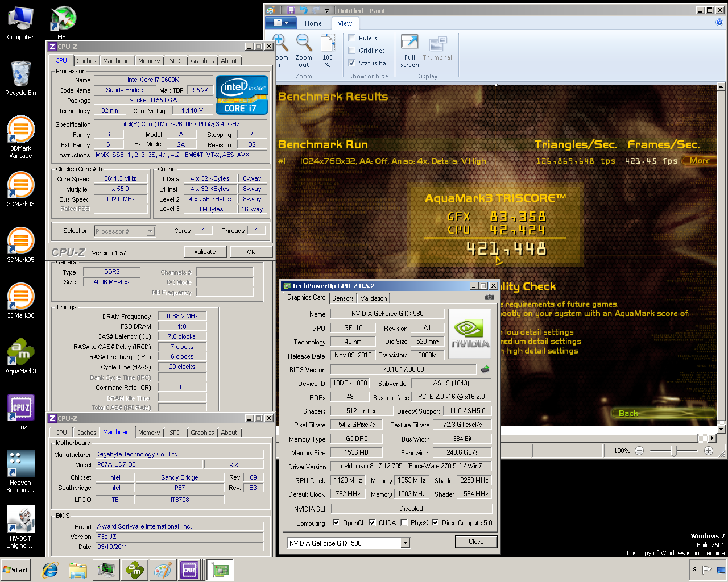Click More button in AquaMark results
Viewport: 728px width, 582px height.
pos(700,161)
